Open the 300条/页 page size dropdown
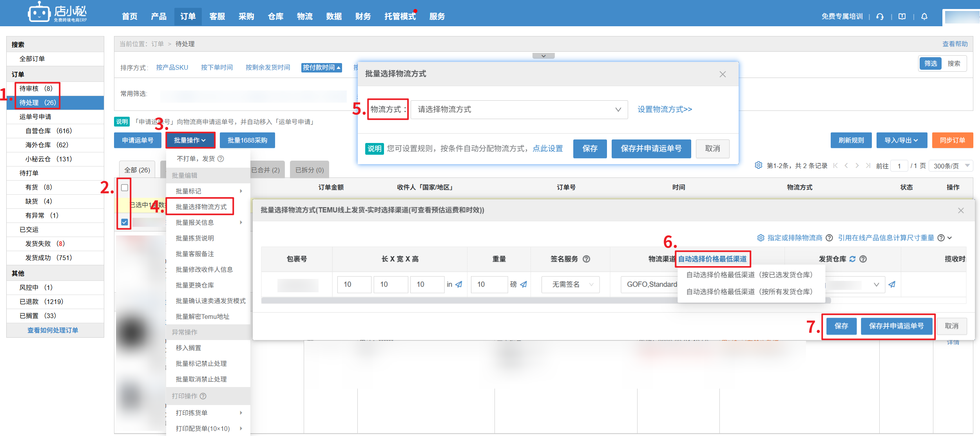This screenshot has width=980, height=436. pos(951,166)
